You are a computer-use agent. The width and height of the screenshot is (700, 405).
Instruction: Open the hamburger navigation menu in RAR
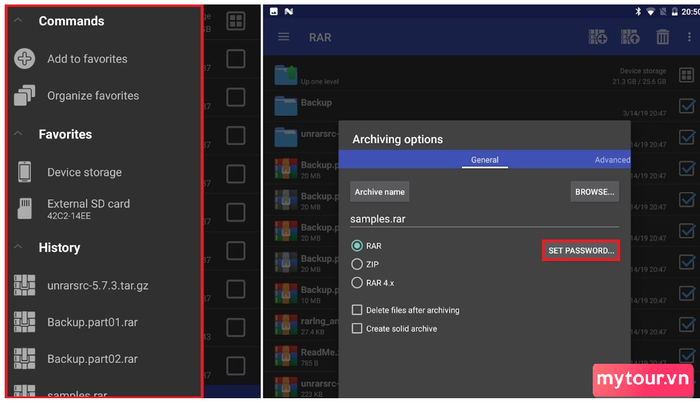283,37
